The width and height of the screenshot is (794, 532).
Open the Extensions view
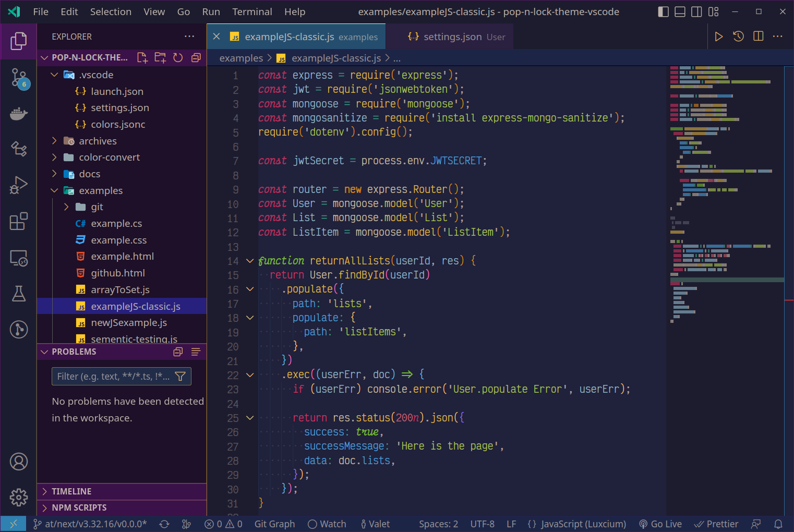coord(18,221)
